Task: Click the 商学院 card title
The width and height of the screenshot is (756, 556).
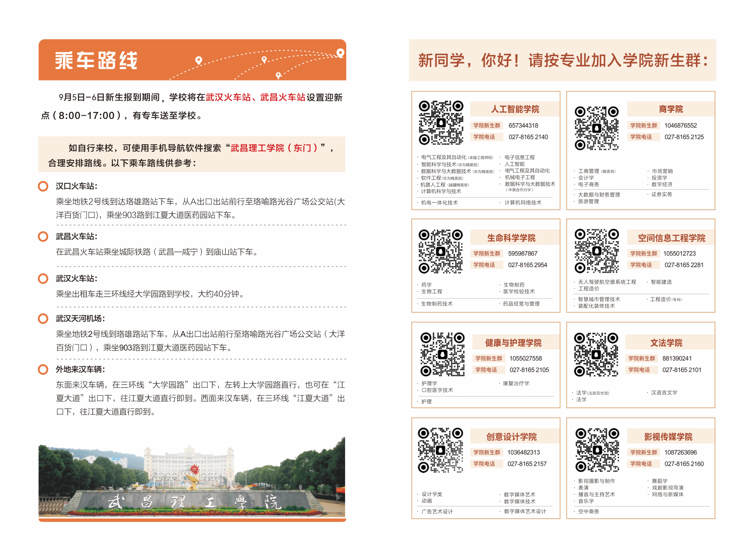Action: (x=671, y=109)
